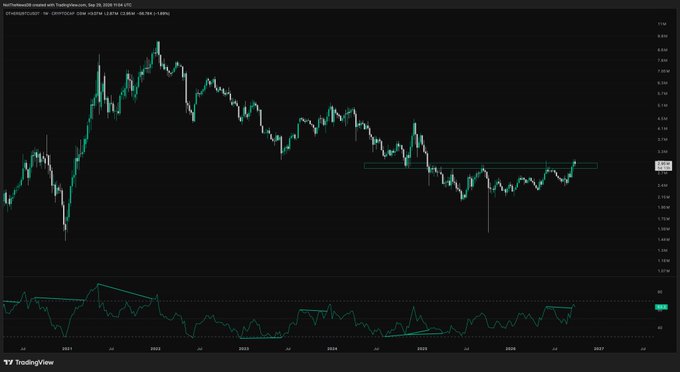This screenshot has height=372, width=680.
Task: Select the 3.7M price scale label
Action: tap(663, 140)
